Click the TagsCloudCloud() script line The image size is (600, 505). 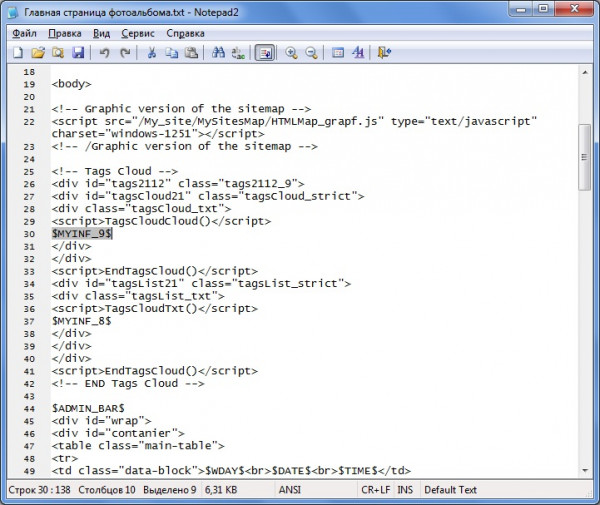click(161, 221)
